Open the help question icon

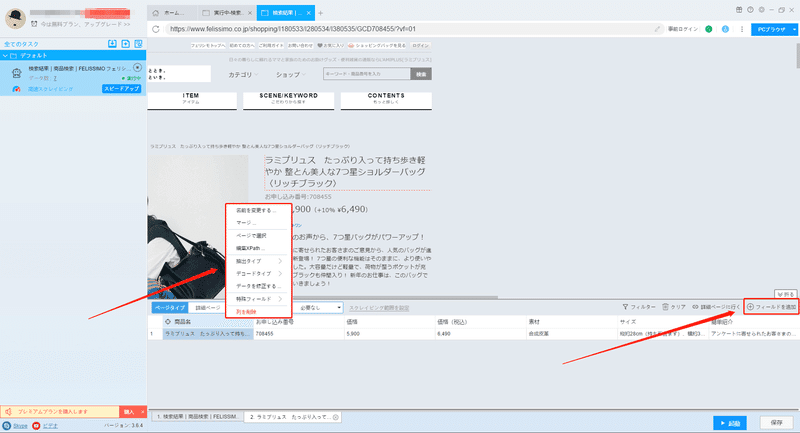750,10
